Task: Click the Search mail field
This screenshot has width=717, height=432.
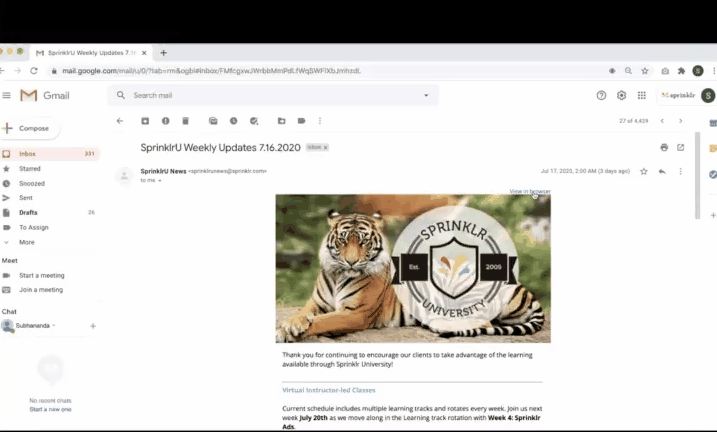Action: pyautogui.click(x=274, y=95)
